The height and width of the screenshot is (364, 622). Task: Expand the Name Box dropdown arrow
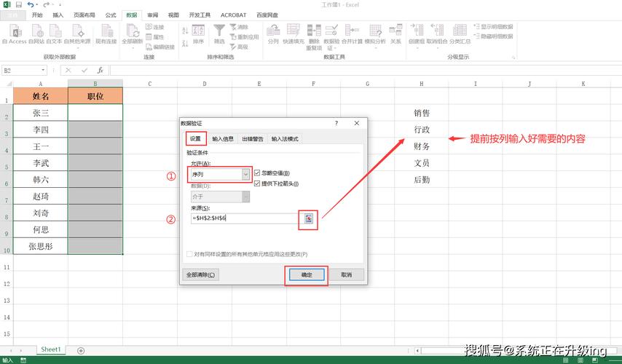point(43,70)
